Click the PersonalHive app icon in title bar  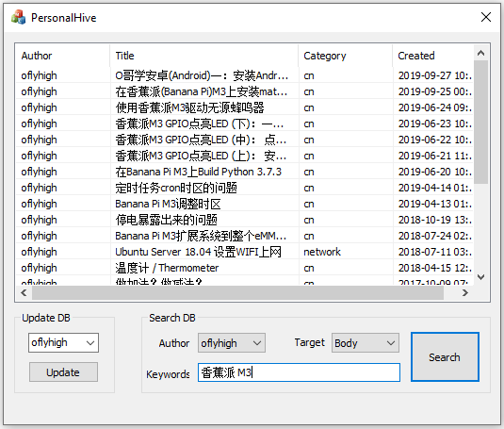coord(18,17)
